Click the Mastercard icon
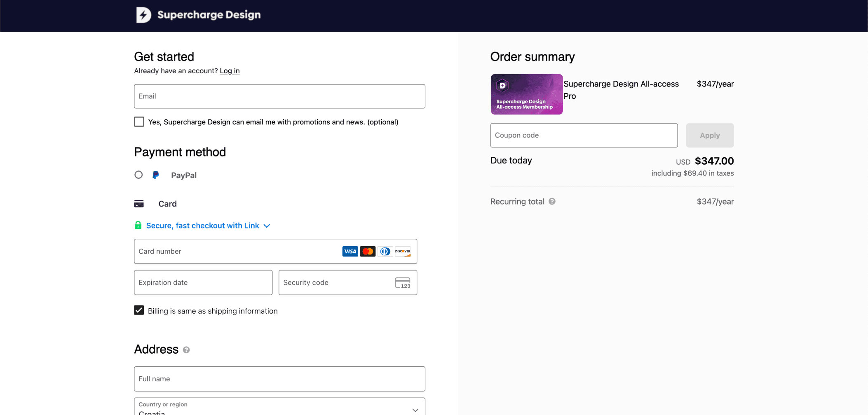Image resolution: width=868 pixels, height=415 pixels. tap(367, 251)
